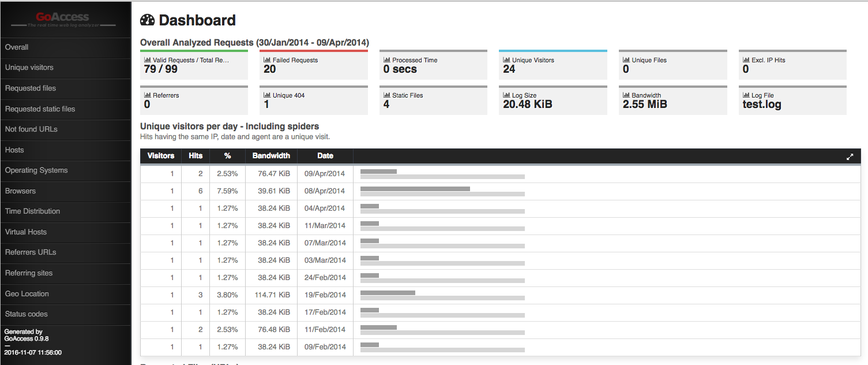Screen dimensions: 868x365
Task: Go to Status codes in the sidebar
Action: point(65,314)
